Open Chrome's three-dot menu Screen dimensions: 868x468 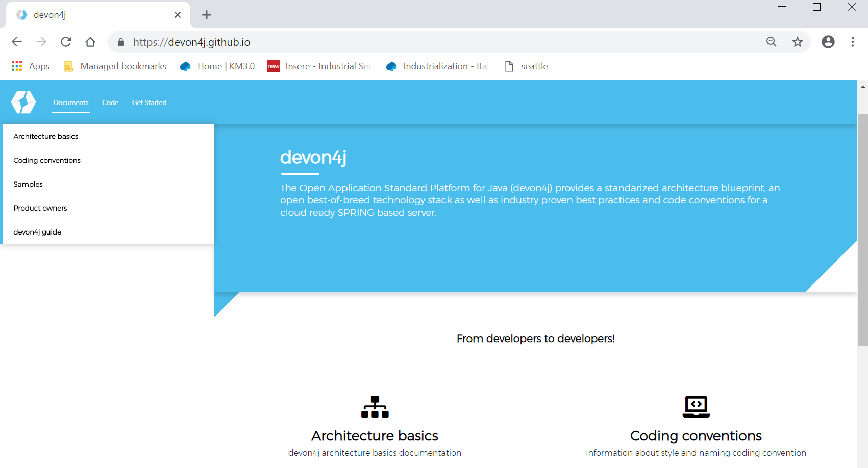(x=853, y=42)
